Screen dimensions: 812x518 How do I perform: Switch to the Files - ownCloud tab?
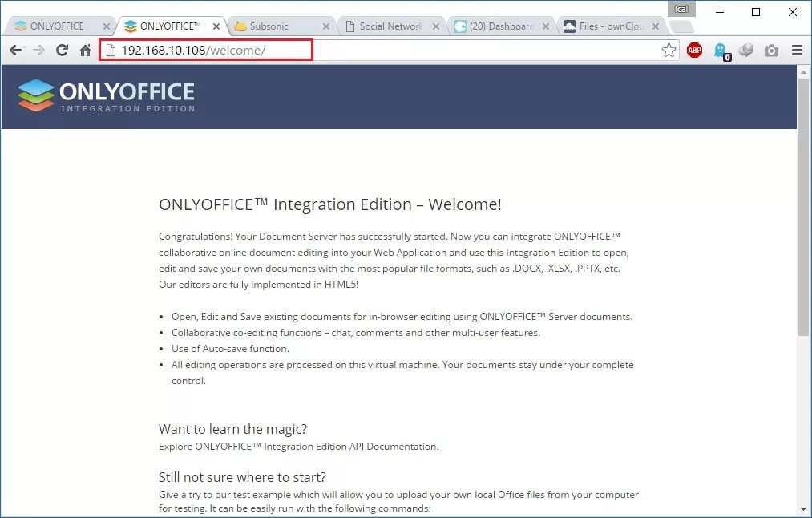click(x=611, y=26)
